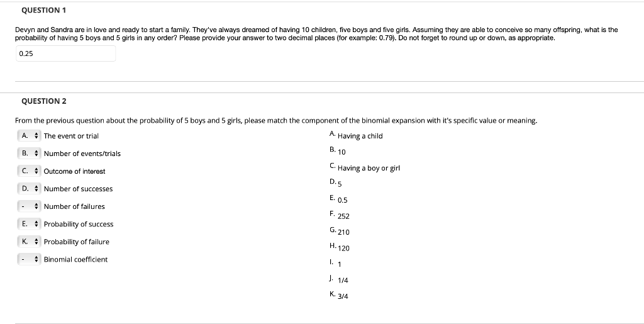Click the QUESTION 2 heading
Image resolution: width=644 pixels, height=324 pixels.
point(43,101)
